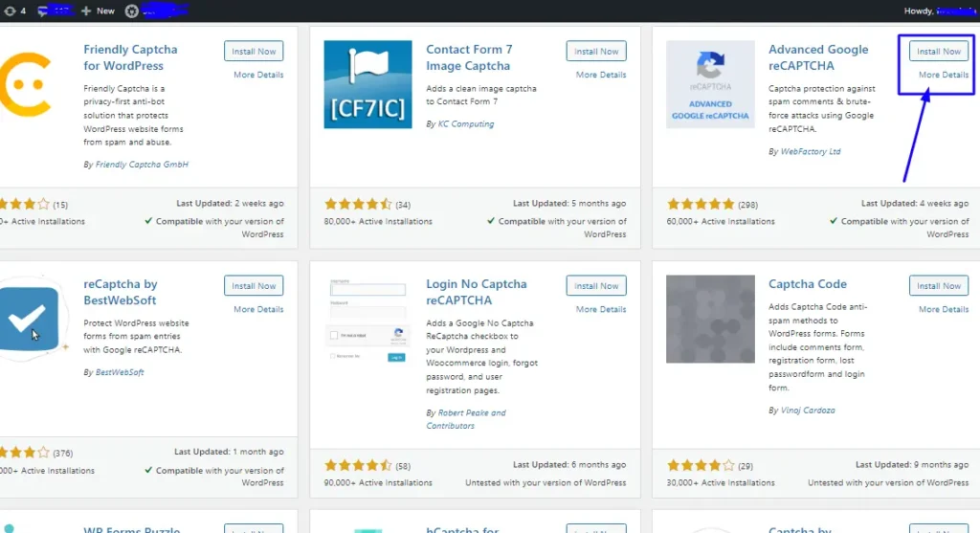Click the Friendly Captcha plugin logo
The height and width of the screenshot is (533, 980).
click(25, 84)
